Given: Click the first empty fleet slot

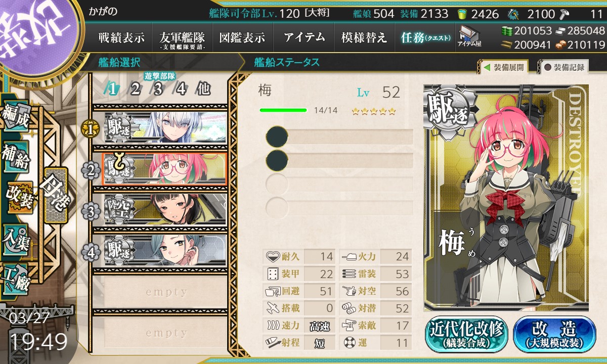Looking at the screenshot, I should [166, 292].
